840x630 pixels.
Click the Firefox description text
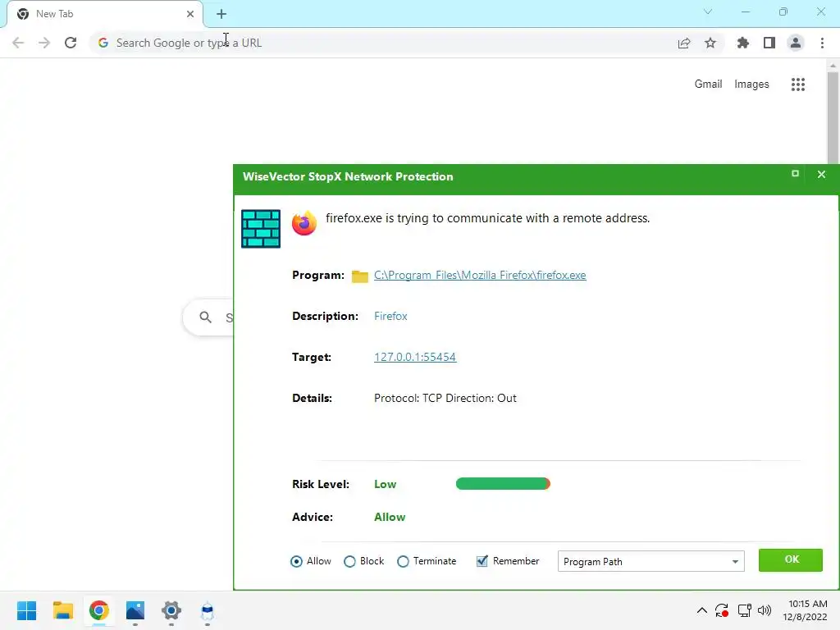[x=390, y=316]
